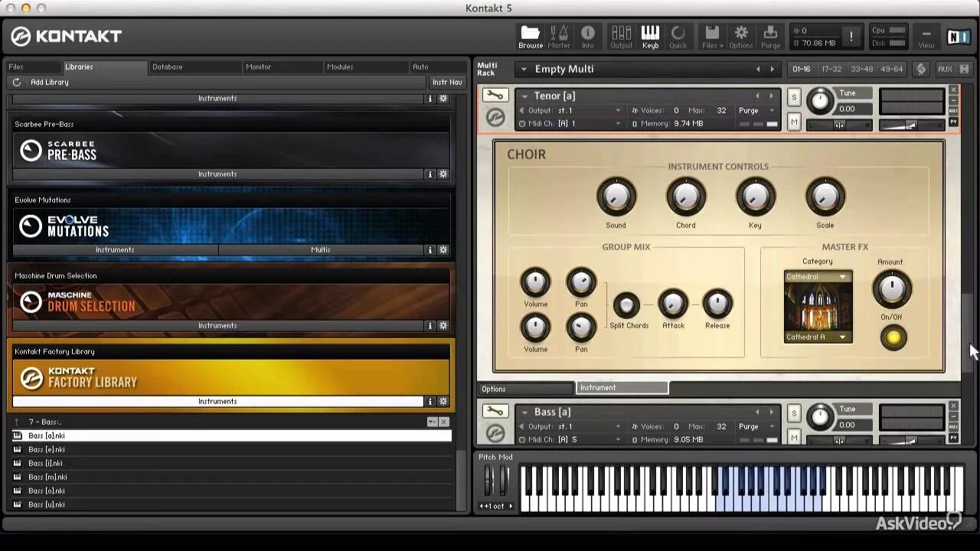This screenshot has height=551, width=980.
Task: Toggle PV button on Tenor [a]
Action: click(x=953, y=122)
